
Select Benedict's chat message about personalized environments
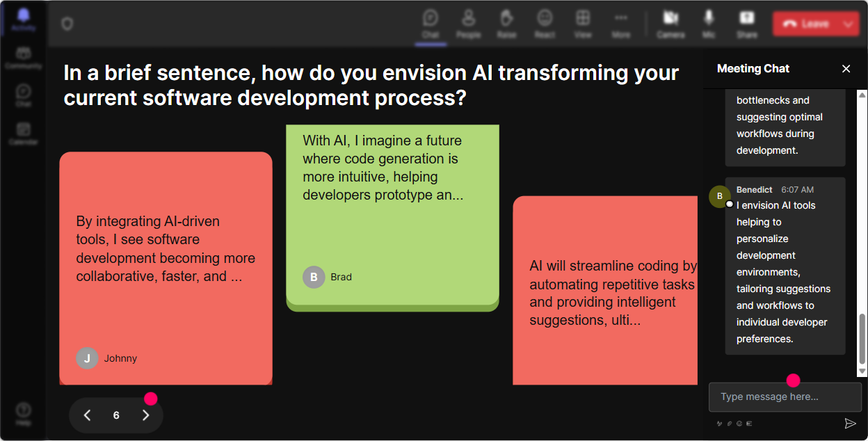(x=785, y=266)
